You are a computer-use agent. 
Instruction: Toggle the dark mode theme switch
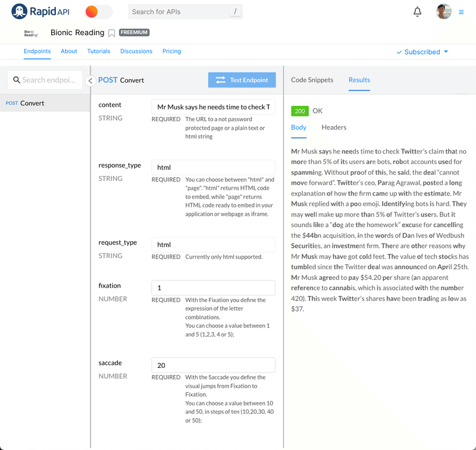pyautogui.click(x=98, y=12)
